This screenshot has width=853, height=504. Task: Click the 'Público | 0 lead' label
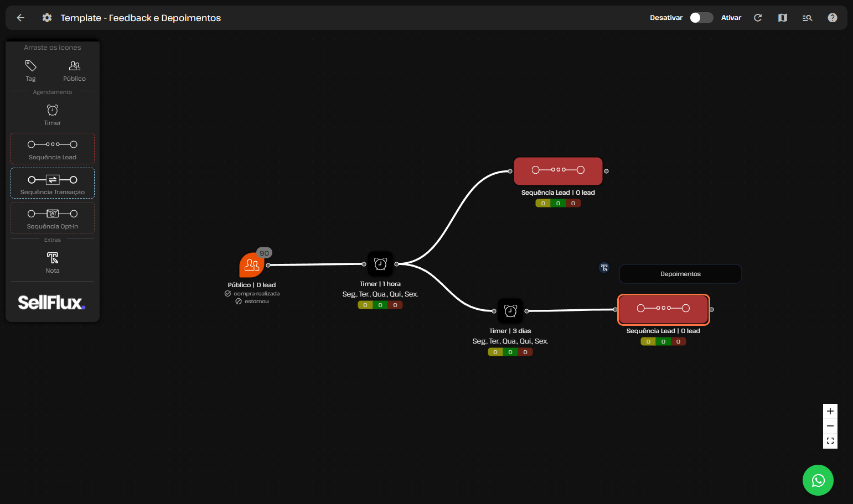pyautogui.click(x=252, y=285)
